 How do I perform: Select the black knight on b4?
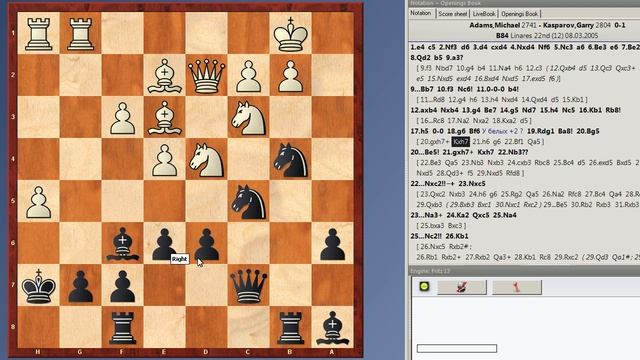click(290, 160)
